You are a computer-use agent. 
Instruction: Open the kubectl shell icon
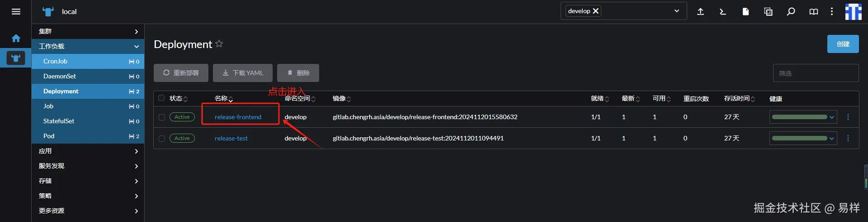click(x=723, y=11)
